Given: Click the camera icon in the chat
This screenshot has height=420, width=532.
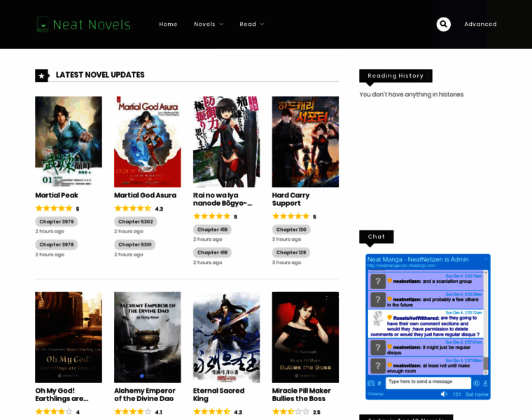Looking at the screenshot, I should pyautogui.click(x=371, y=383).
